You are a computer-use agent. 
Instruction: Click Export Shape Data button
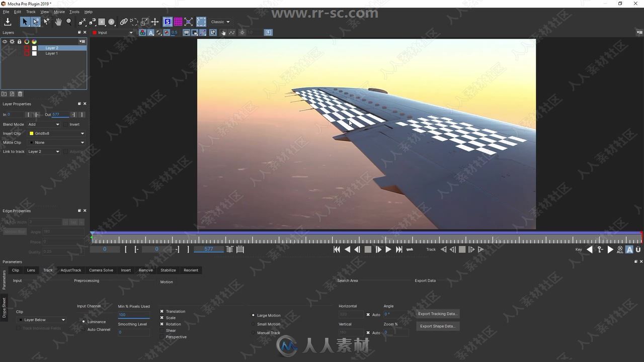(438, 326)
